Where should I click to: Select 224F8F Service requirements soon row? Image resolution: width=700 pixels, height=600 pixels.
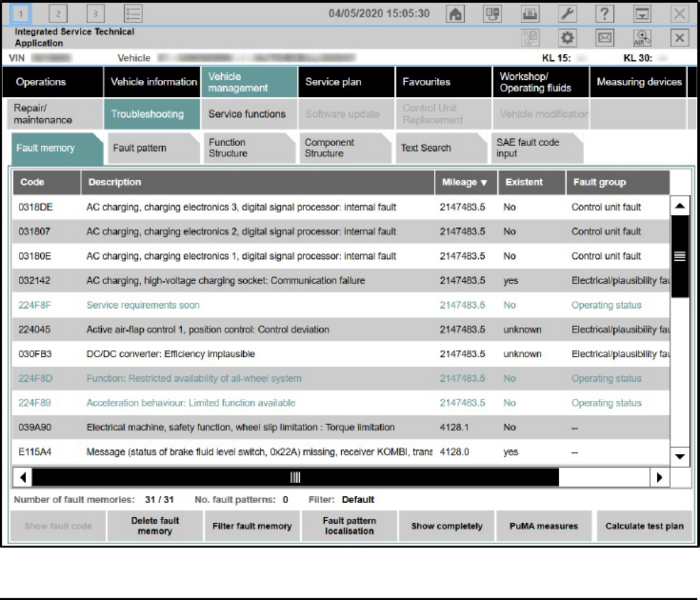341,305
